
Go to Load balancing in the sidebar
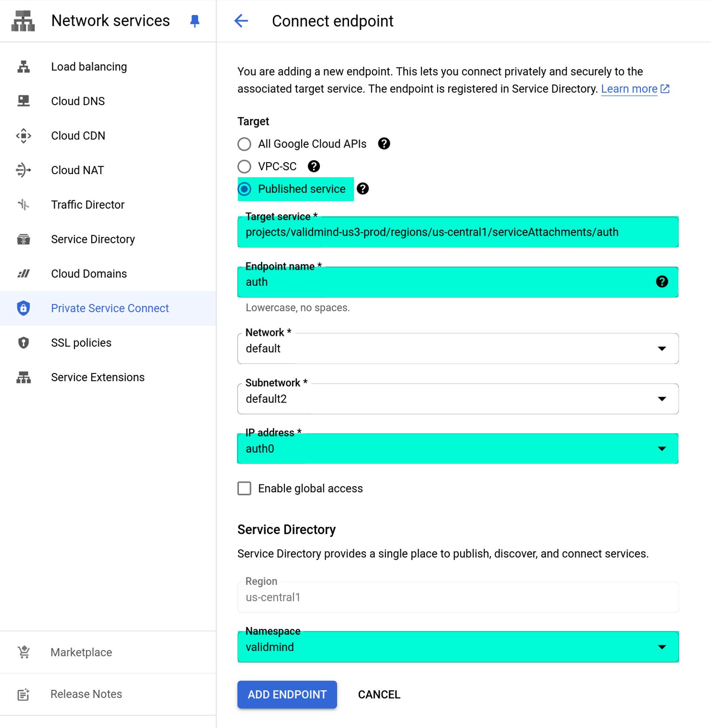pos(89,66)
